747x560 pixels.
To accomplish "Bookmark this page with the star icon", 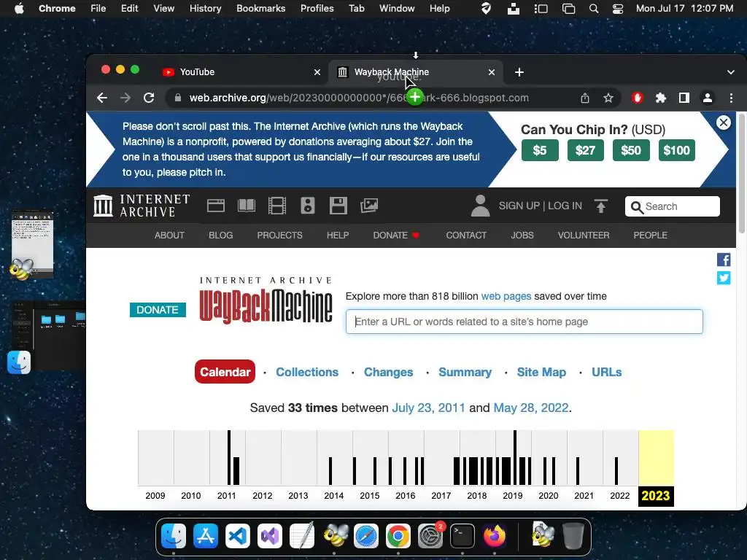I will [608, 98].
